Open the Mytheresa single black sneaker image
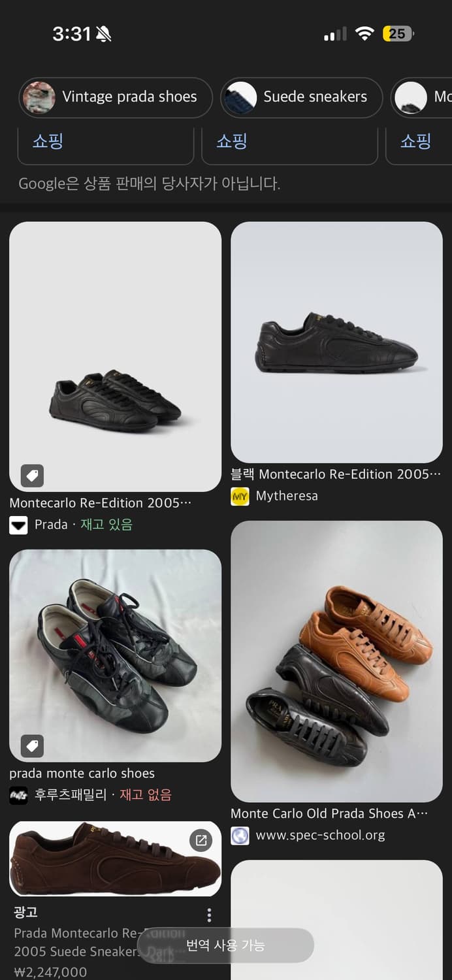 (336, 342)
